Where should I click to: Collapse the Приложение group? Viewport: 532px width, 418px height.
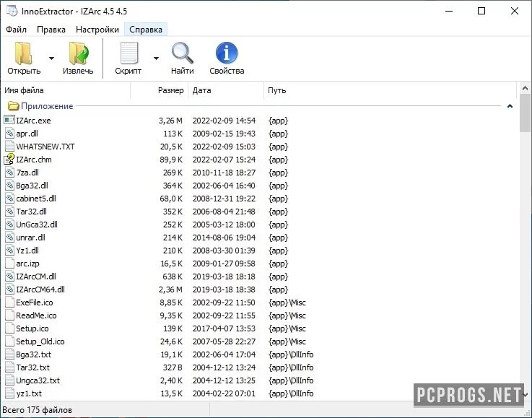tap(510, 106)
